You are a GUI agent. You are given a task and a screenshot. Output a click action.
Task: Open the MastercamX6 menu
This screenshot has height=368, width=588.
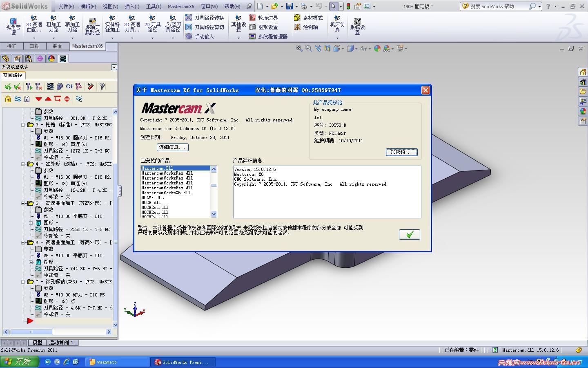[181, 7]
